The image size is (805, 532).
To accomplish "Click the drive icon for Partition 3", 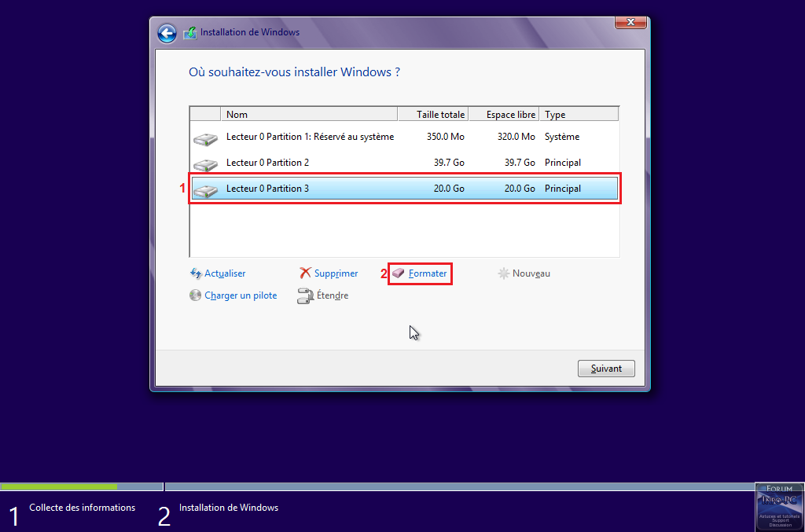I will point(205,190).
